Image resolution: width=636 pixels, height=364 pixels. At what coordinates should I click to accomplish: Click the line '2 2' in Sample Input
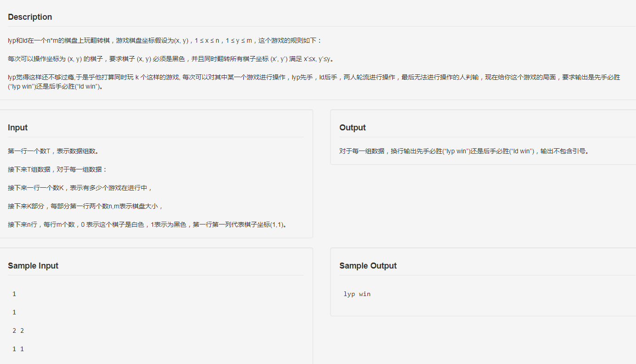pos(17,330)
